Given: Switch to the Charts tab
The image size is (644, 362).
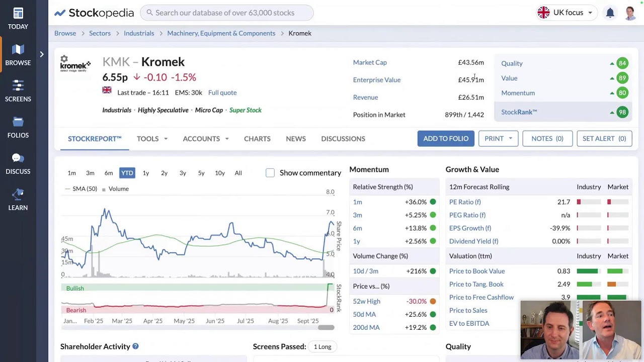Looking at the screenshot, I should click(257, 139).
